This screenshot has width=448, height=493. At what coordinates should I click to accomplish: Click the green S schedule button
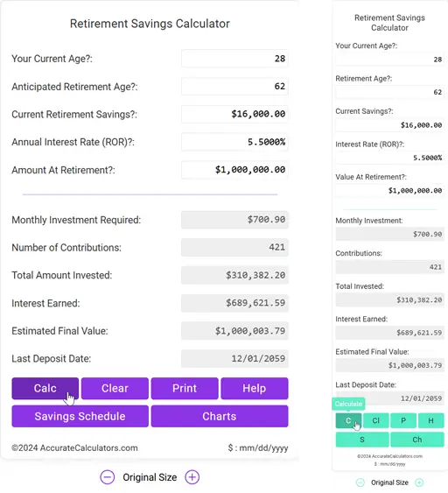tap(362, 440)
